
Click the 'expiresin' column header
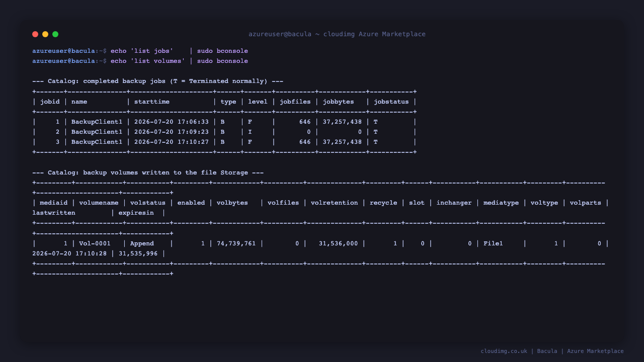pyautogui.click(x=136, y=213)
